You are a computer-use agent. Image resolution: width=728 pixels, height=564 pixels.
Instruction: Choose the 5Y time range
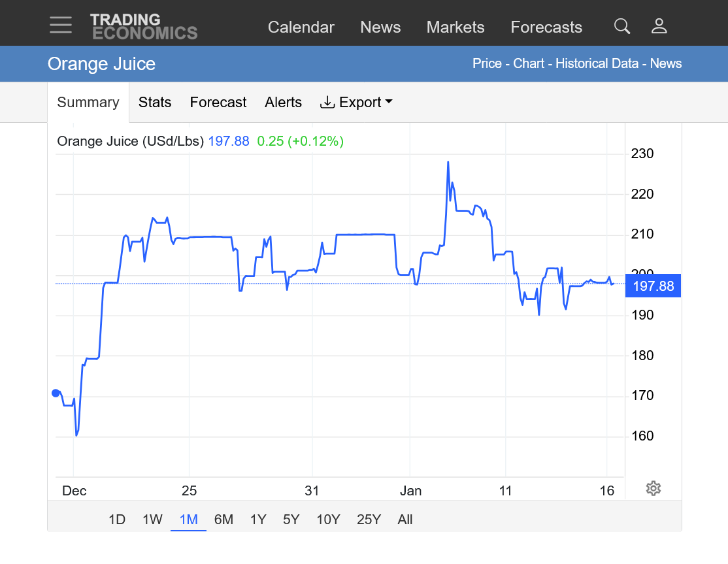[x=291, y=520]
